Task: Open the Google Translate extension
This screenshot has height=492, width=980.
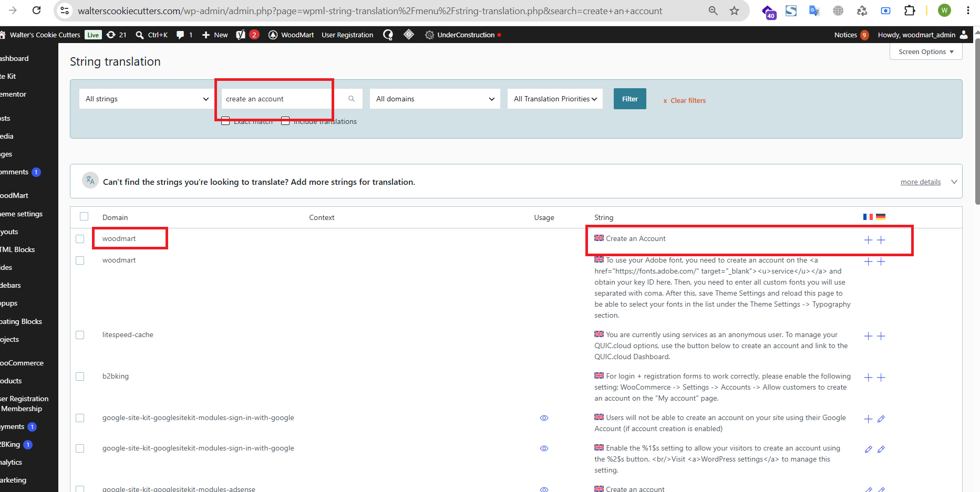Action: (x=814, y=11)
